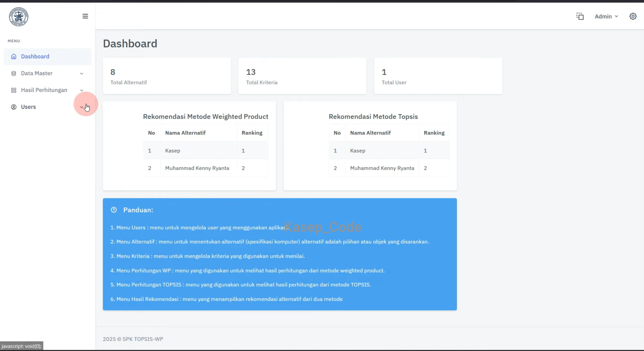
Task: Click the Dashboard home icon
Action: point(14,56)
